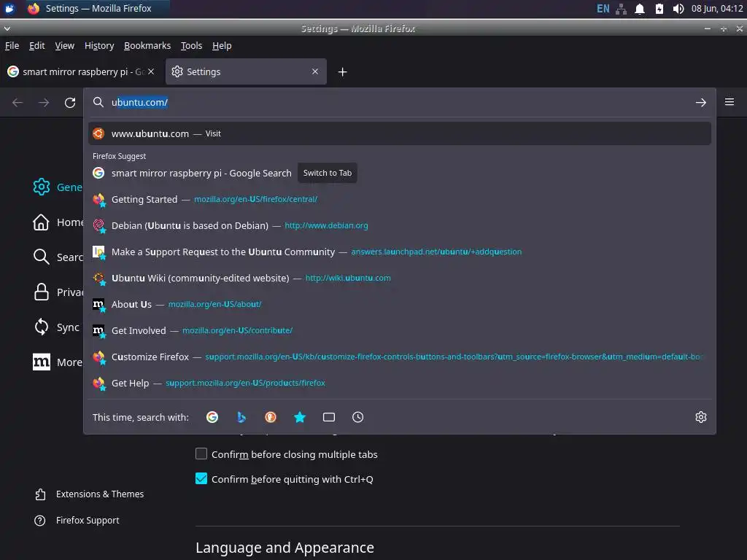Click Switch to Tab button

click(328, 173)
